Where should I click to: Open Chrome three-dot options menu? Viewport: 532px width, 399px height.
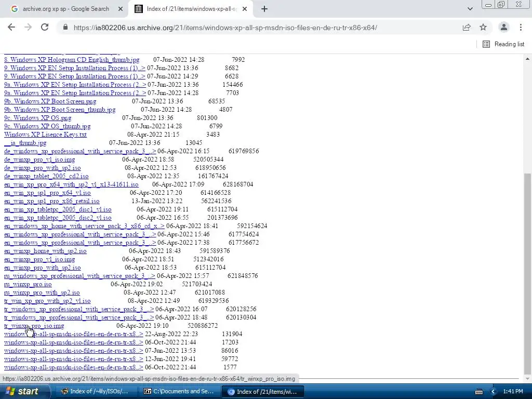tap(521, 27)
